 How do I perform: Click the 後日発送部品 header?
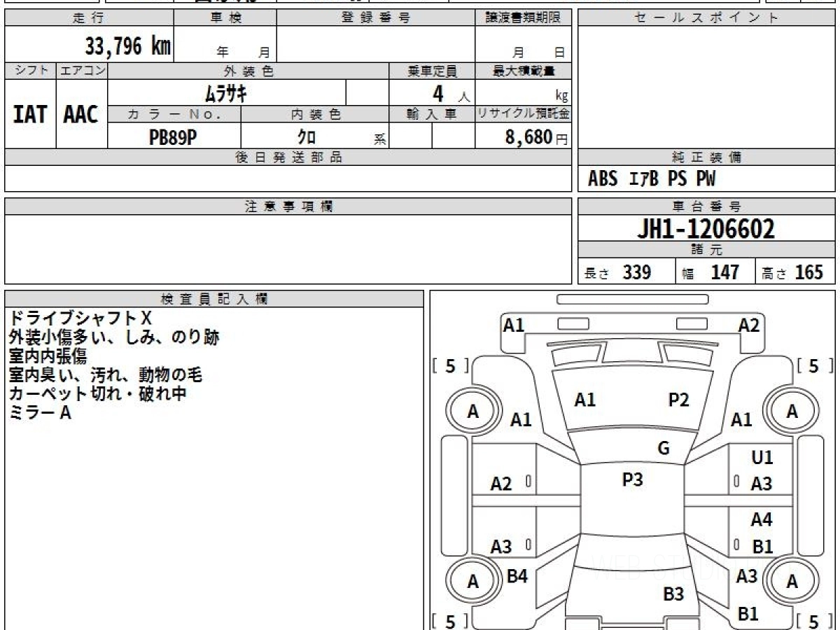pyautogui.click(x=288, y=157)
